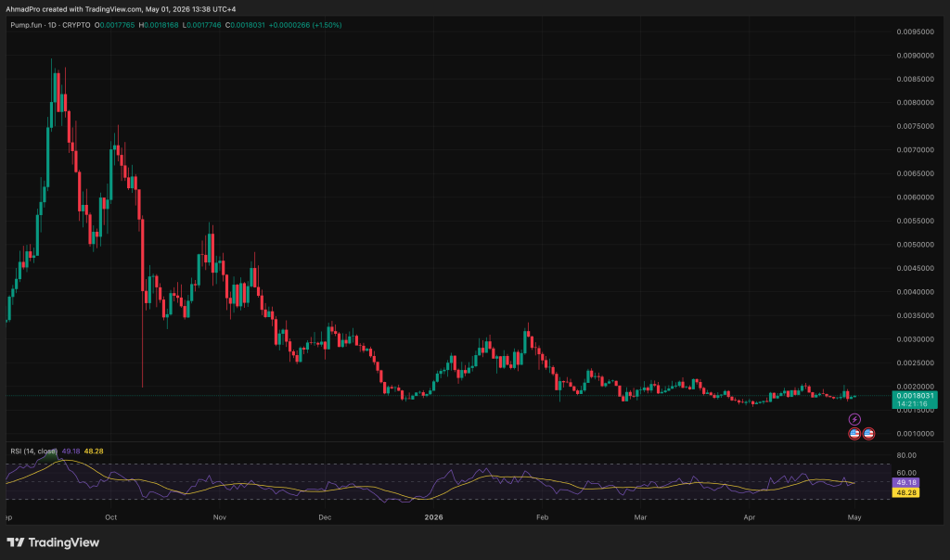Click high value H0.0018168 in legend
This screenshot has height=560, width=950.
(159, 25)
